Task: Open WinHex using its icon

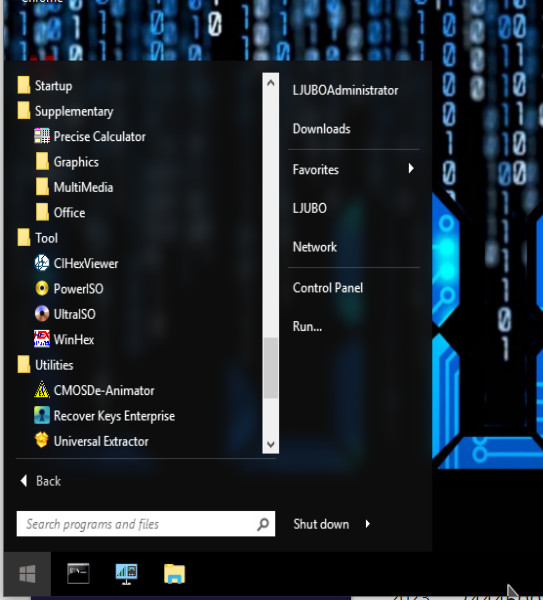Action: [x=42, y=339]
